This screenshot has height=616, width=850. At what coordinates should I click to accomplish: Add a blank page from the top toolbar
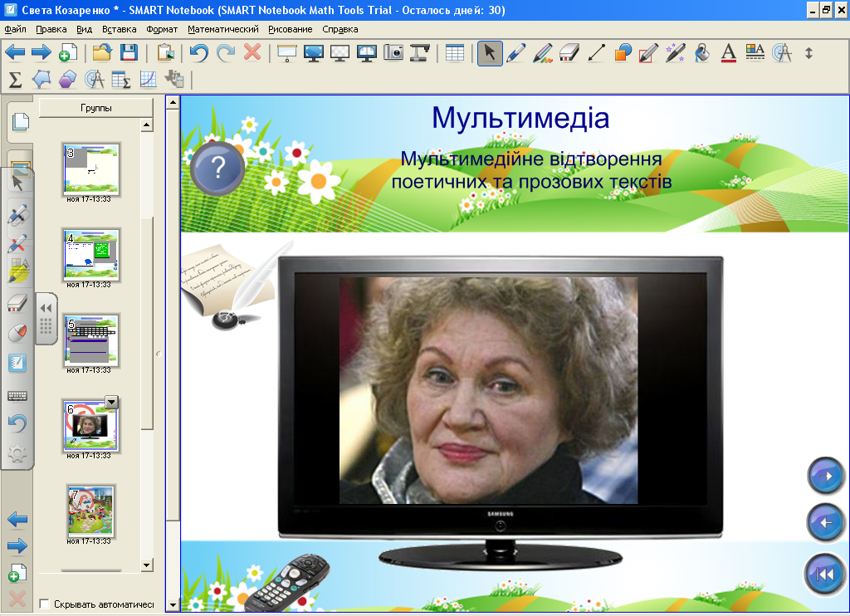click(x=67, y=53)
